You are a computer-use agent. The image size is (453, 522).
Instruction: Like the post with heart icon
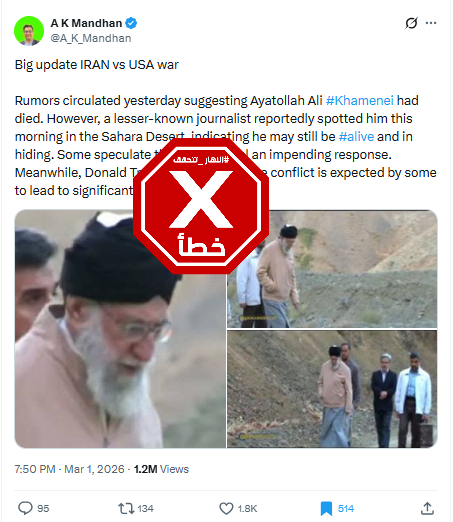[x=226, y=508]
